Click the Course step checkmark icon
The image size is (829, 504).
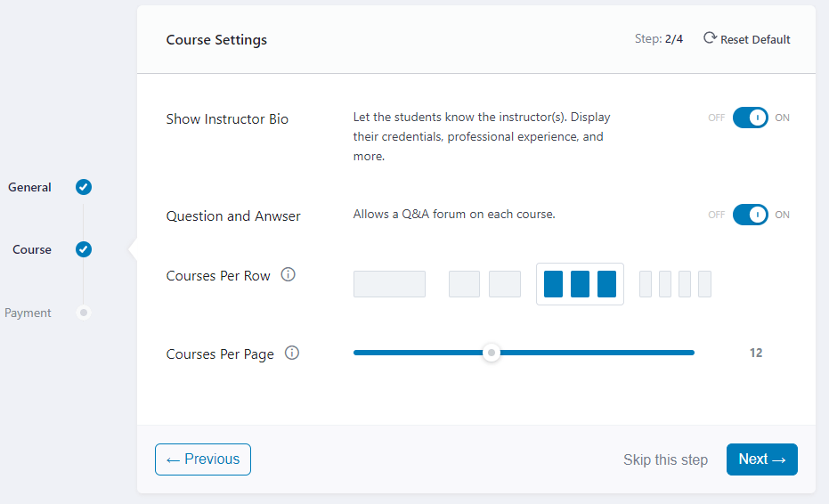pos(84,249)
